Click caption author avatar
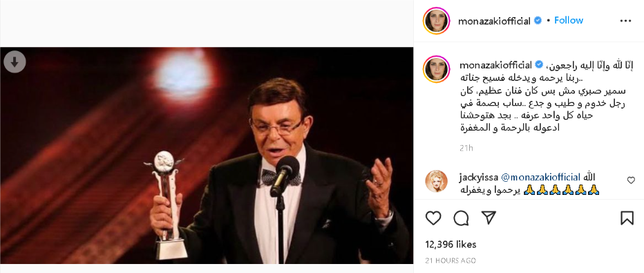Viewport: 644px width, 273px height. tap(436, 69)
